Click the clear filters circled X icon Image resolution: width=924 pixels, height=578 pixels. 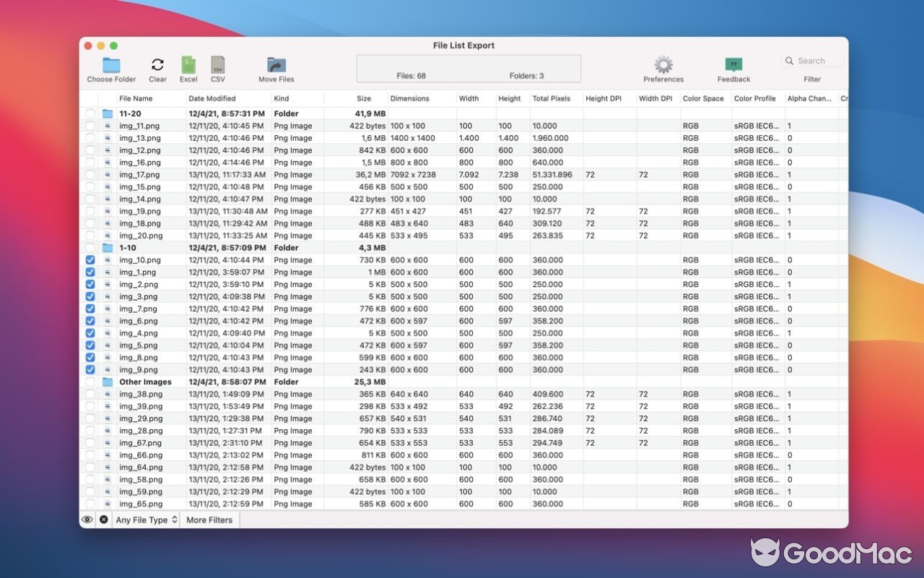(x=102, y=519)
